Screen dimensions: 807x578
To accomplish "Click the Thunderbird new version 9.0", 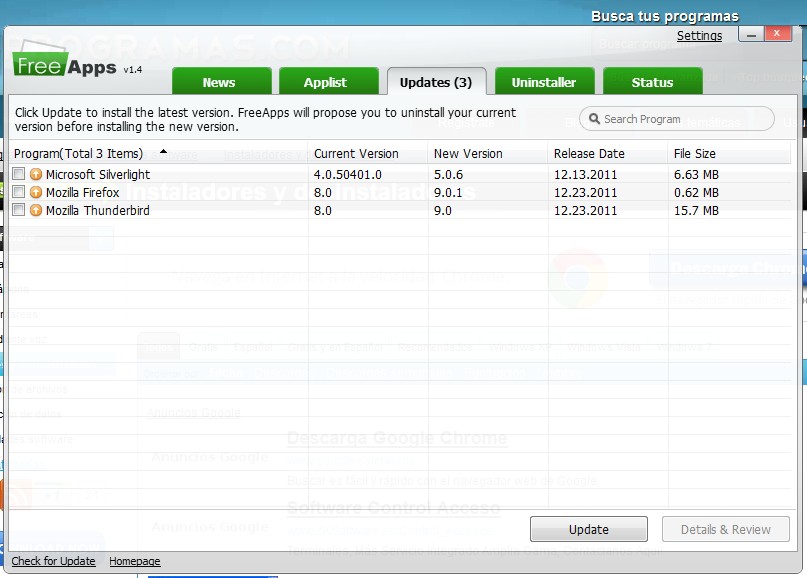I will click(x=443, y=211).
